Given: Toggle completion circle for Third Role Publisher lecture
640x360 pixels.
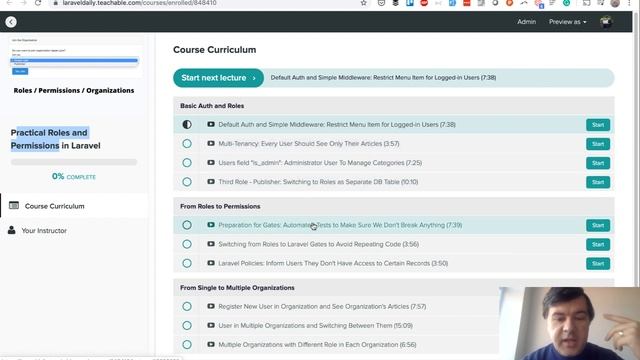Looking at the screenshot, I should pos(187,182).
